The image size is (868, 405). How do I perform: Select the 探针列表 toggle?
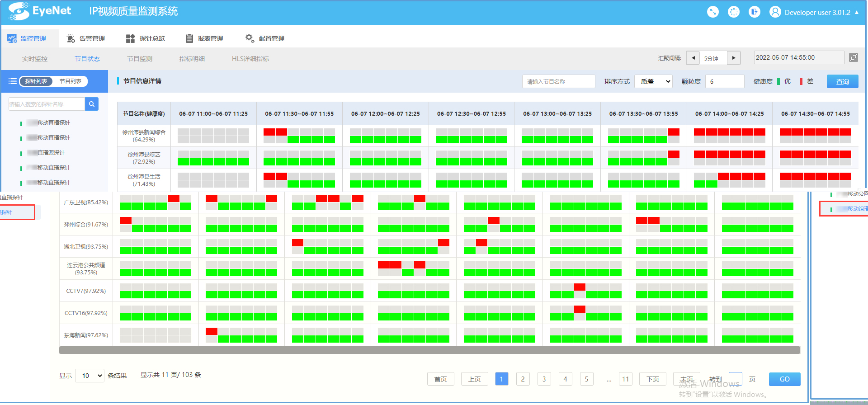click(x=36, y=81)
